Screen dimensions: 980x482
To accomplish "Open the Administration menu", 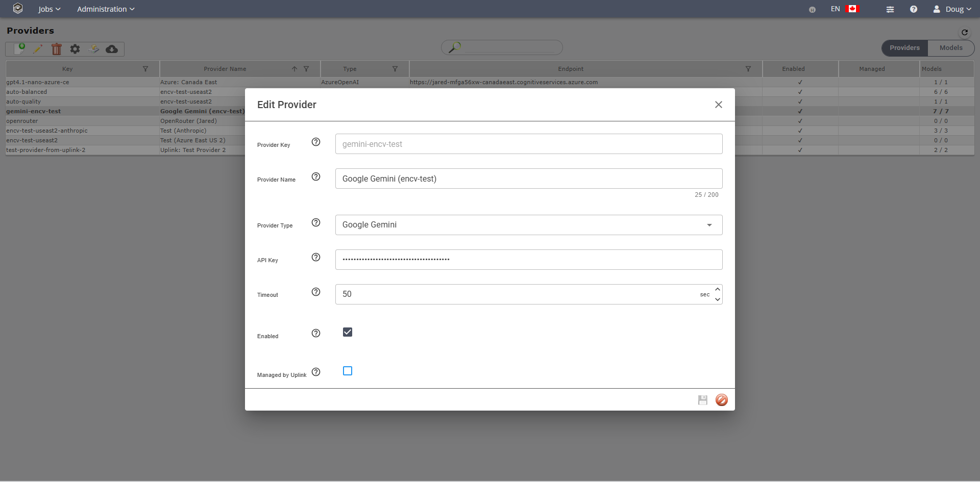I will (106, 9).
